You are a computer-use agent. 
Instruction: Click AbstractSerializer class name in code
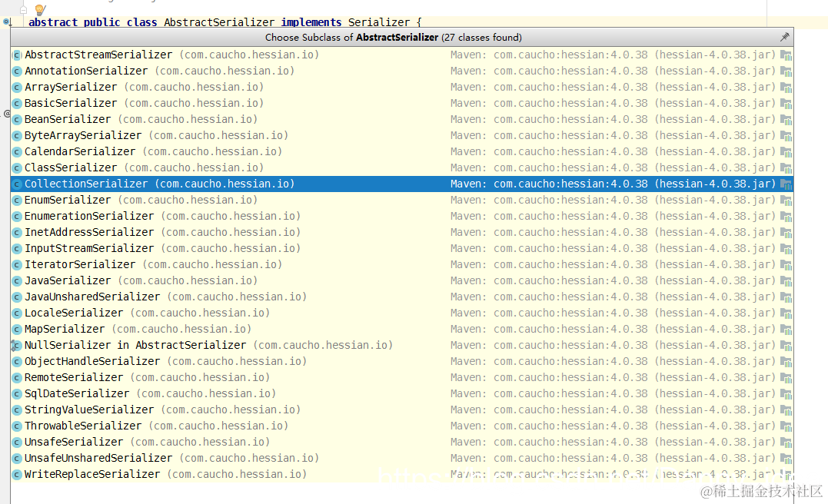pyautogui.click(x=219, y=22)
